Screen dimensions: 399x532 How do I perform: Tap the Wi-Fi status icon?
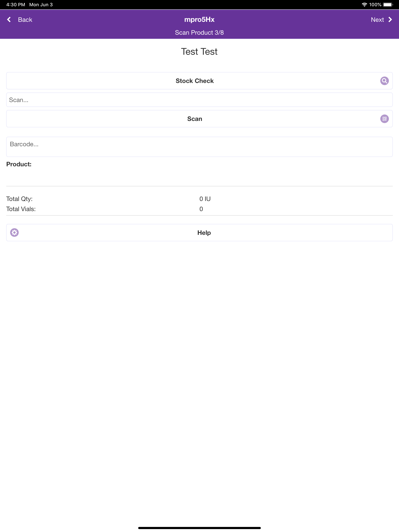tap(364, 4)
